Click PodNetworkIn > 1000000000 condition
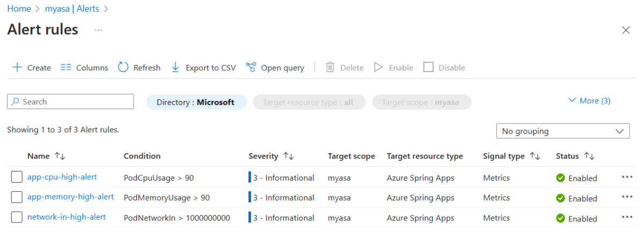Screen dimensions: 644x244 (177, 218)
